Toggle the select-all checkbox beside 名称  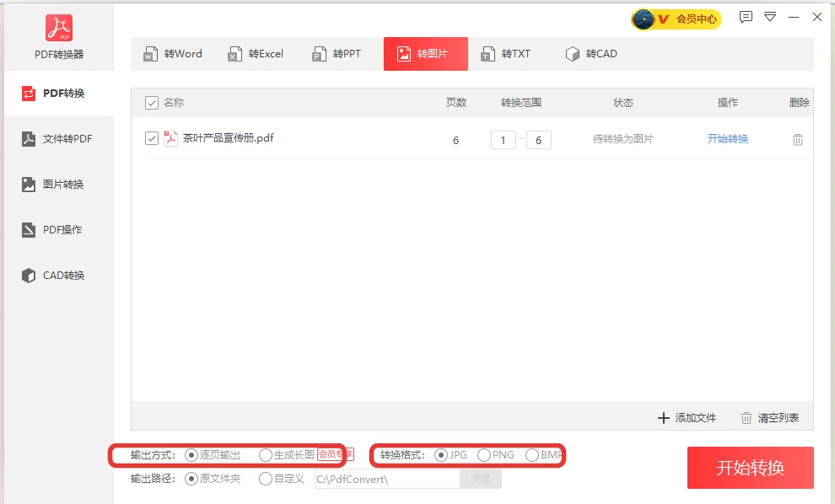152,103
